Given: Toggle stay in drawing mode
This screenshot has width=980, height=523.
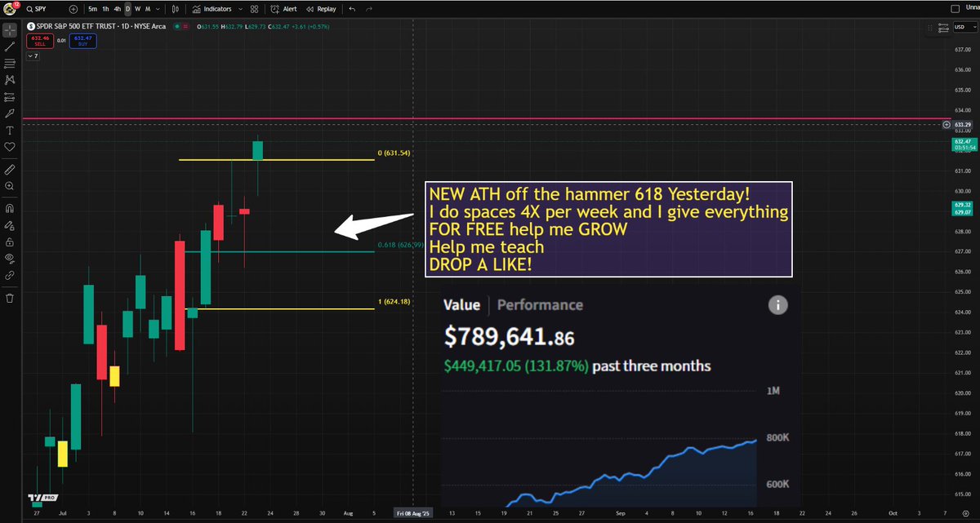Looking at the screenshot, I should pyautogui.click(x=10, y=225).
